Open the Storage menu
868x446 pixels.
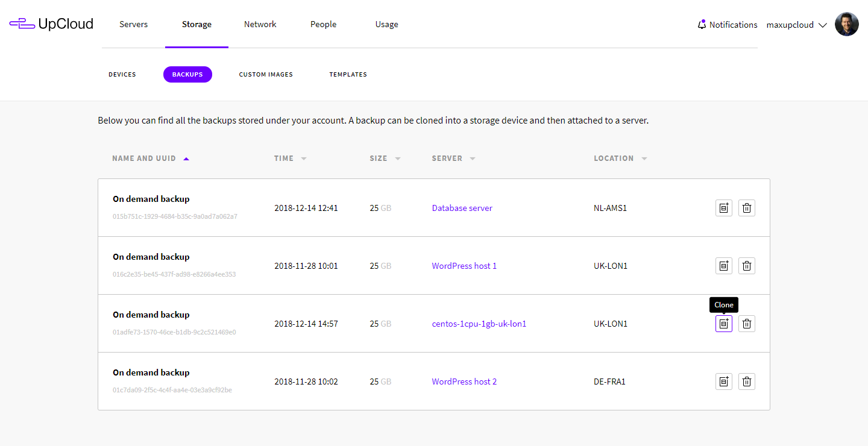point(197,25)
